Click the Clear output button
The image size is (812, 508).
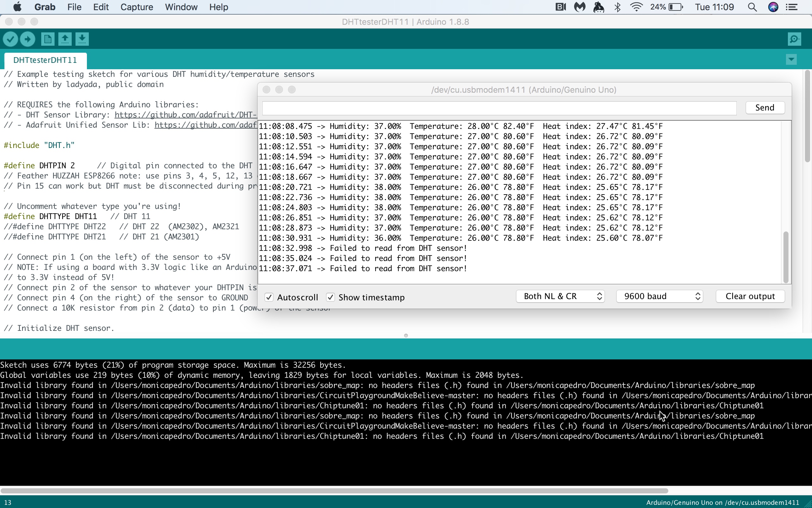(x=750, y=296)
